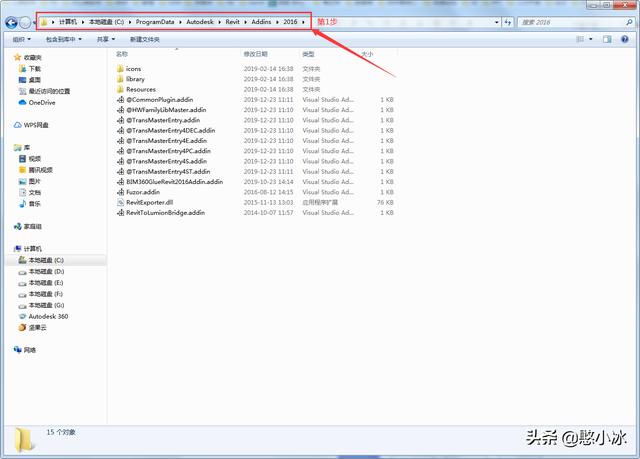Viewport: 640px width, 459px height.
Task: Open the 组织 menu
Action: coord(22,40)
